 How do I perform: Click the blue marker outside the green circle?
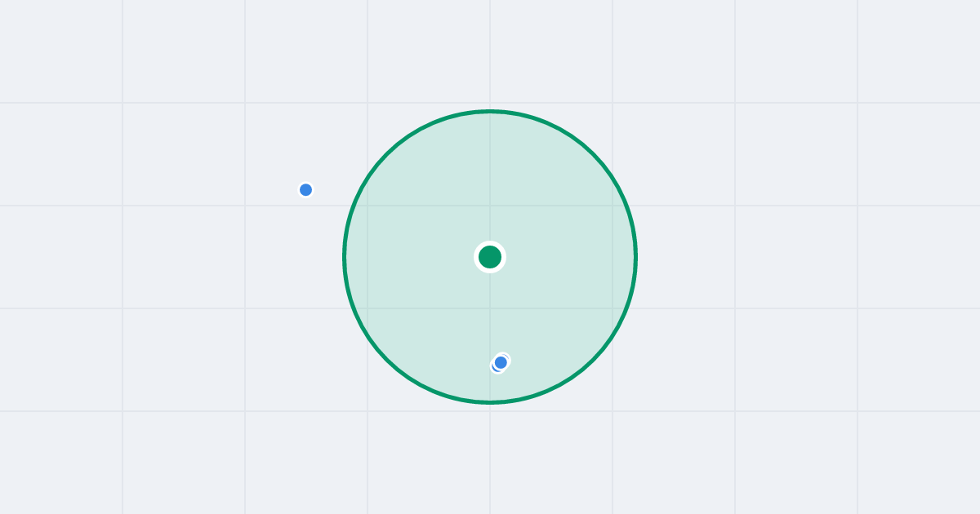[306, 190]
